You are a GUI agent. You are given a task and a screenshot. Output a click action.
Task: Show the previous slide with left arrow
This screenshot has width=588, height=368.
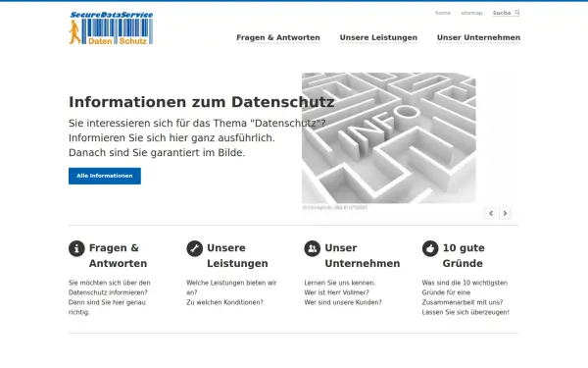click(x=491, y=213)
